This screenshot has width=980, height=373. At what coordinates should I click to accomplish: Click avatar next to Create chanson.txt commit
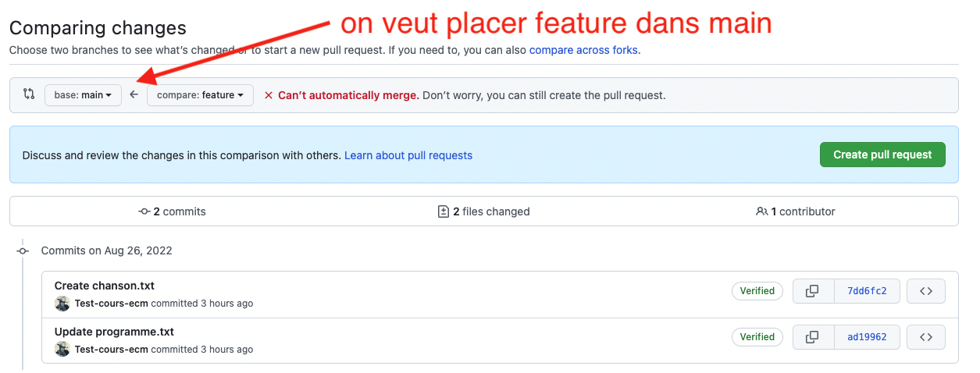tap(62, 303)
